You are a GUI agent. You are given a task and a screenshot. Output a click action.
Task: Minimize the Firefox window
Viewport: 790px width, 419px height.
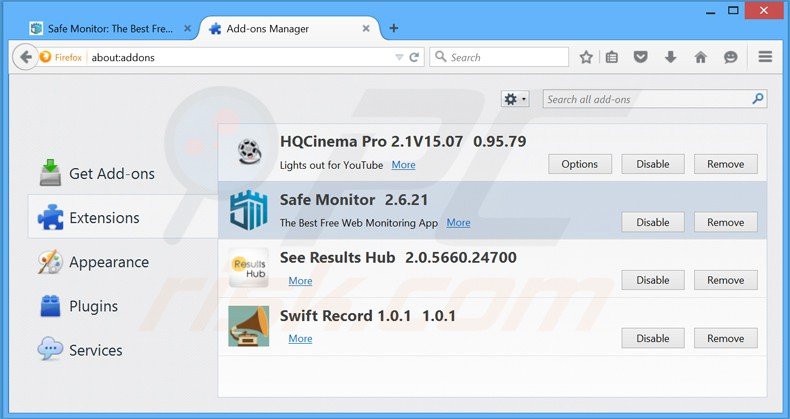click(x=711, y=11)
